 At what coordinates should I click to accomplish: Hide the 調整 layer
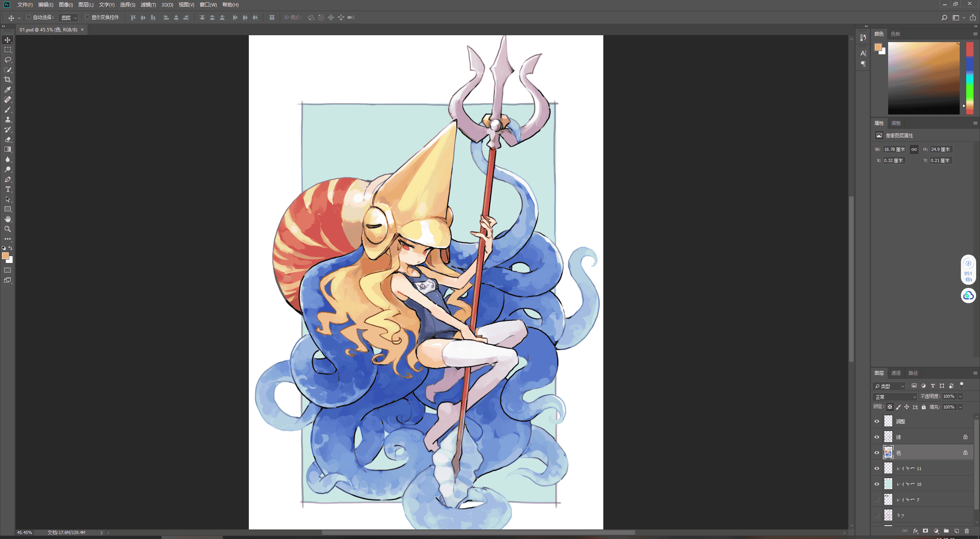[877, 421]
